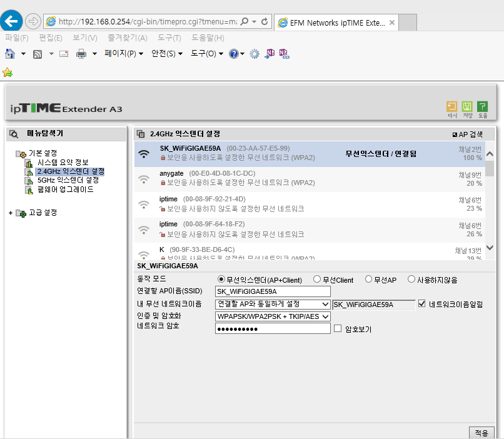Click the read mail envelope icon

tap(64, 54)
